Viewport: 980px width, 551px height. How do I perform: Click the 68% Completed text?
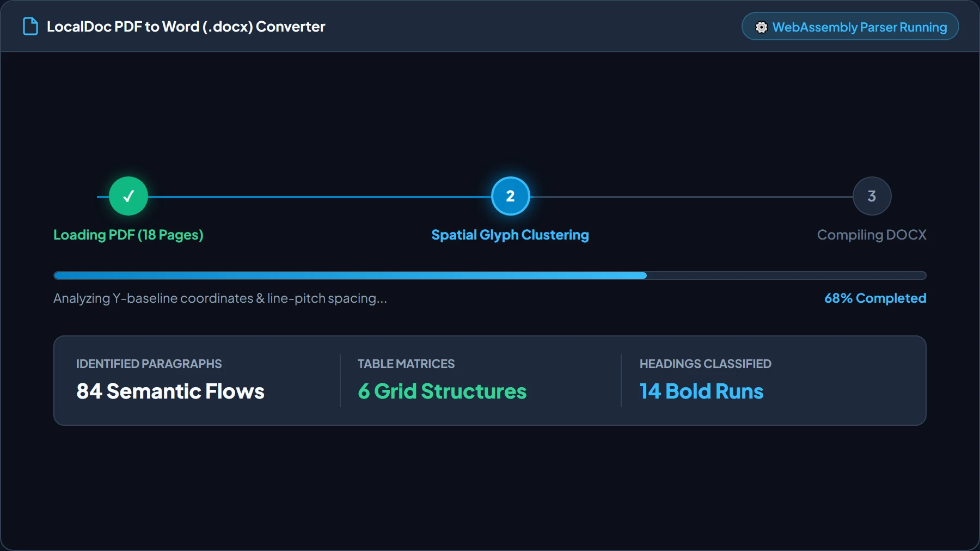875,298
